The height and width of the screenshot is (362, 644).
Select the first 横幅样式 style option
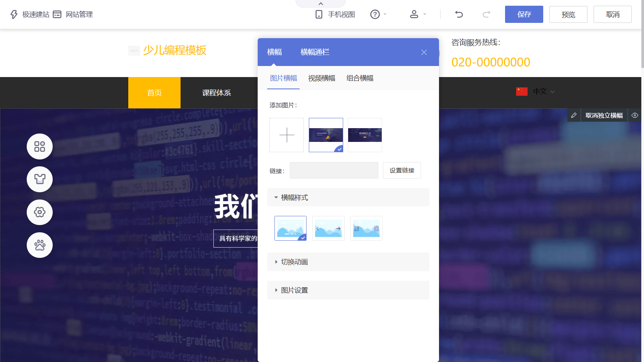coord(290,228)
